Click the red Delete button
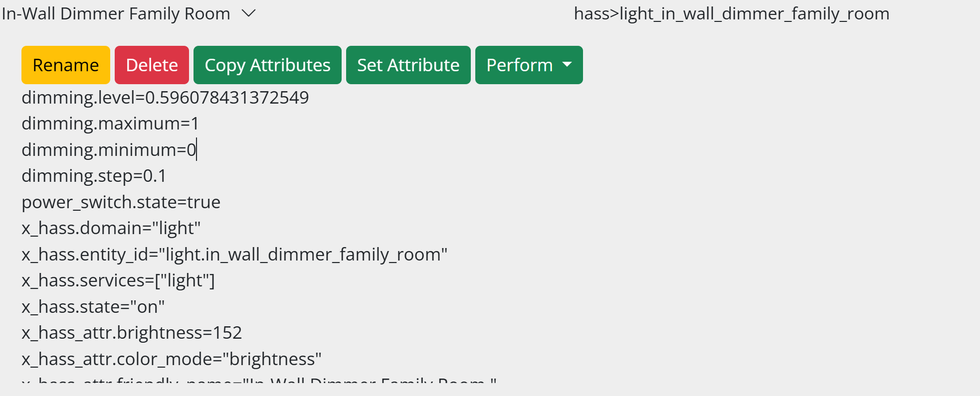The width and height of the screenshot is (980, 396). pyautogui.click(x=152, y=65)
